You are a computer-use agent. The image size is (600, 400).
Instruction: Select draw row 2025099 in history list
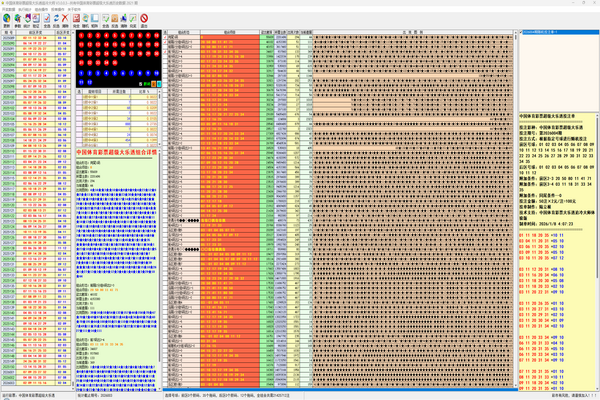pos(12,92)
